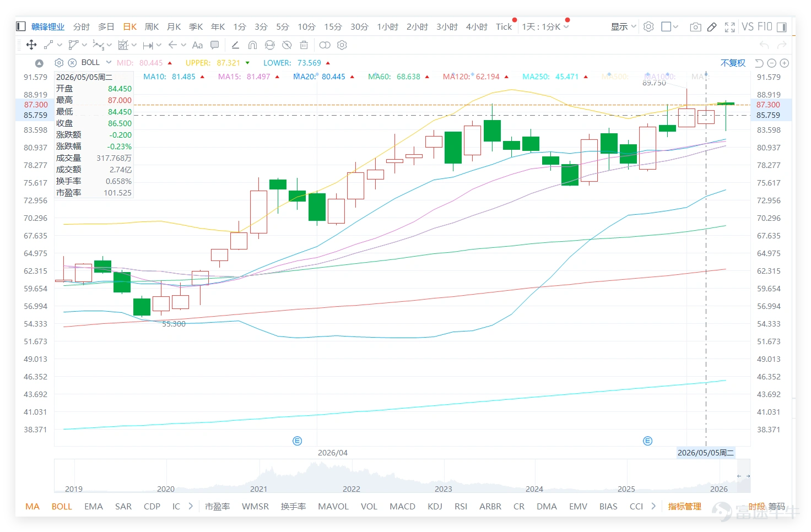Image resolution: width=811 pixels, height=532 pixels.
Task: Expand the trend line tool dropdown arrow
Action: [60, 45]
